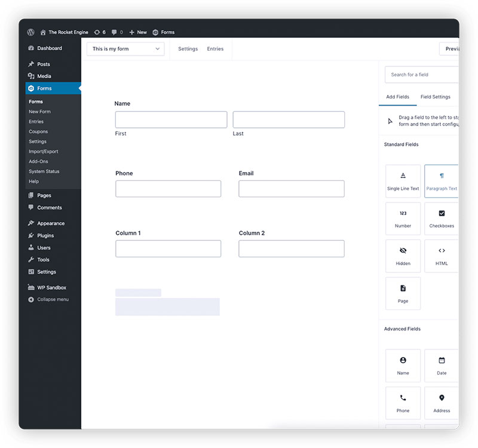478x448 pixels.
Task: Add a Checkboxes field
Action: [442, 219]
